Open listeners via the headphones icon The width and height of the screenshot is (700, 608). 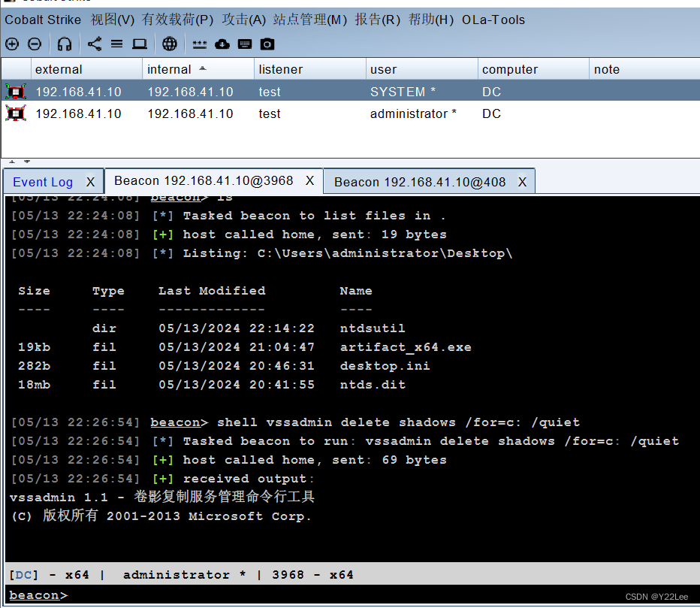pyautogui.click(x=65, y=44)
